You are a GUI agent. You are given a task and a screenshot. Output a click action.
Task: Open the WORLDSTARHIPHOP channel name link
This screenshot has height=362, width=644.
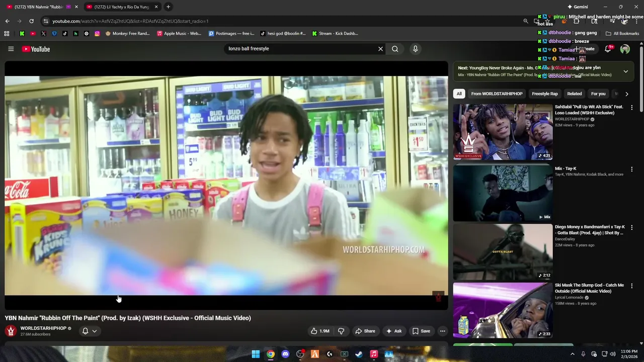pyautogui.click(x=43, y=328)
